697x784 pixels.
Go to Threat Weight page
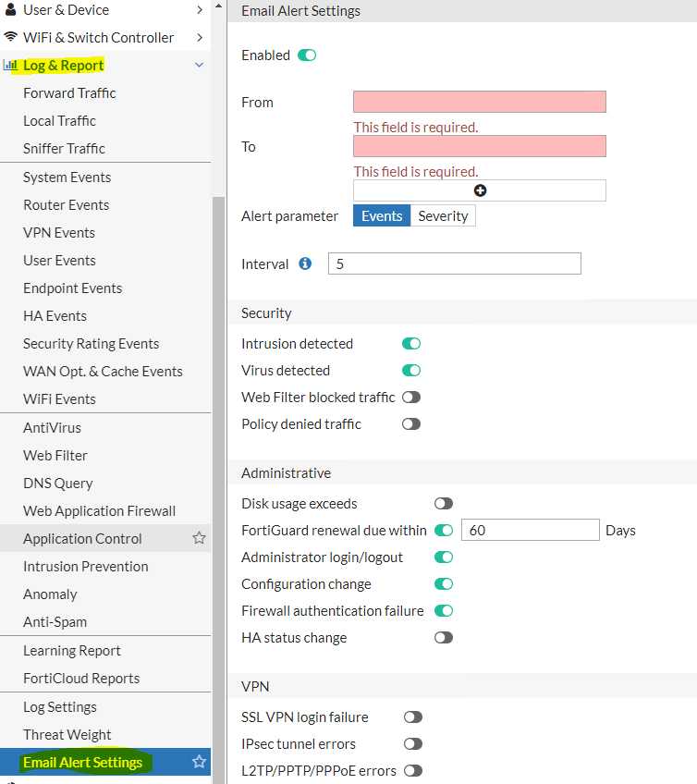coord(67,734)
